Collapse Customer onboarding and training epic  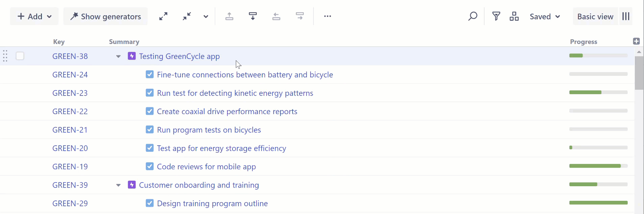pos(118,185)
